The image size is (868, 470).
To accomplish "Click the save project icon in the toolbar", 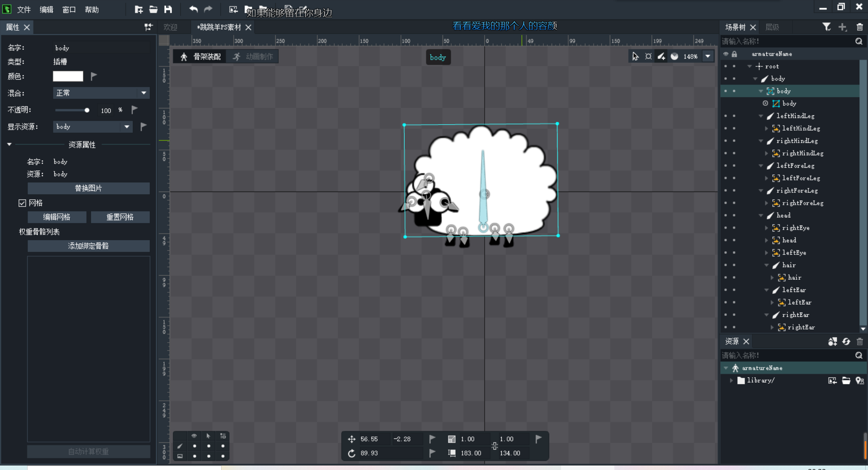I will tap(168, 9).
